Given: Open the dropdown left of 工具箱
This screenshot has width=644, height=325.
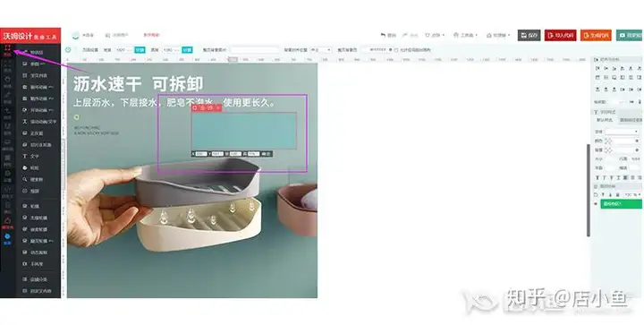Looking at the screenshot, I should [x=435, y=35].
